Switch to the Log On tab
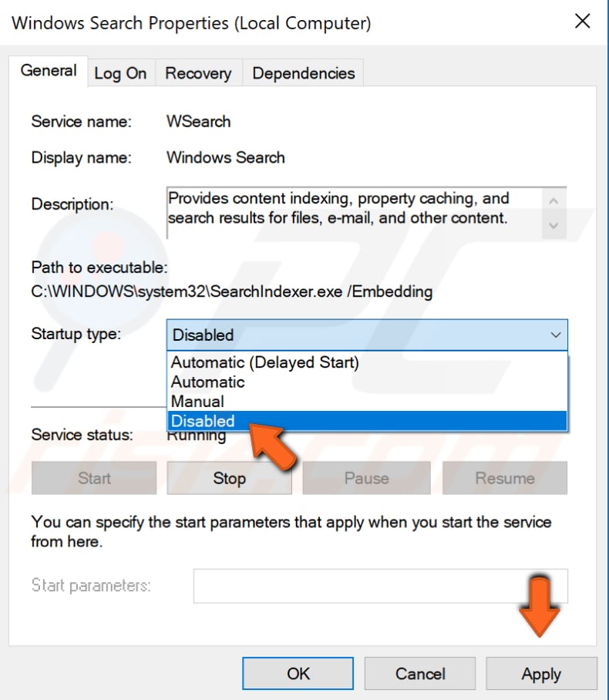This screenshot has width=609, height=700. [x=120, y=72]
